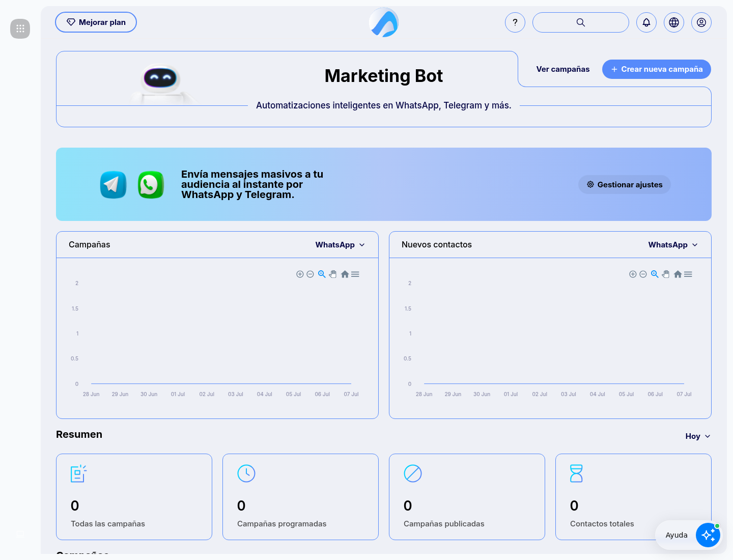Viewport: 733px width, 560px height.
Task: Open the WhatsApp dropdown in Campañas card
Action: pos(340,245)
